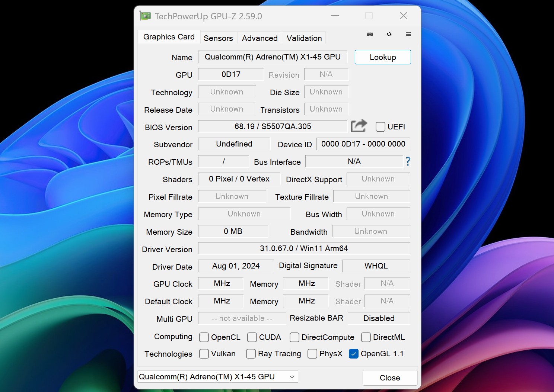Click the Memory Size field 0 MB
This screenshot has height=392, width=554.
click(x=233, y=231)
